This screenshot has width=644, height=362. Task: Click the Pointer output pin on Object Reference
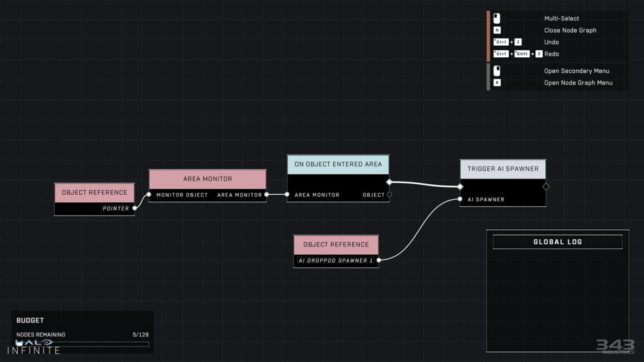[135, 208]
